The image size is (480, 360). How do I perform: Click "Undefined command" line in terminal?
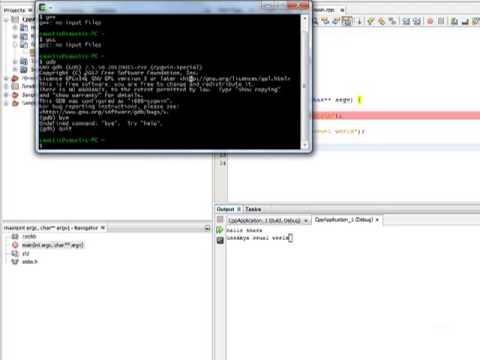[101, 123]
